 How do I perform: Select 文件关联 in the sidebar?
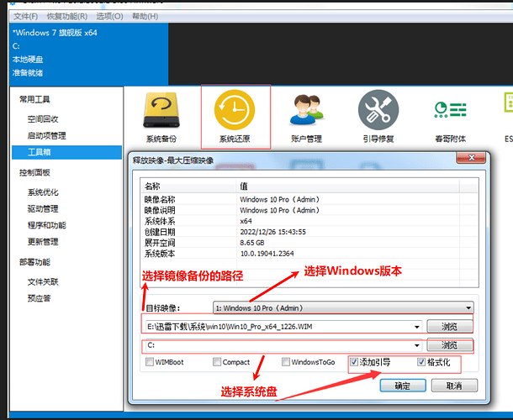coord(43,281)
